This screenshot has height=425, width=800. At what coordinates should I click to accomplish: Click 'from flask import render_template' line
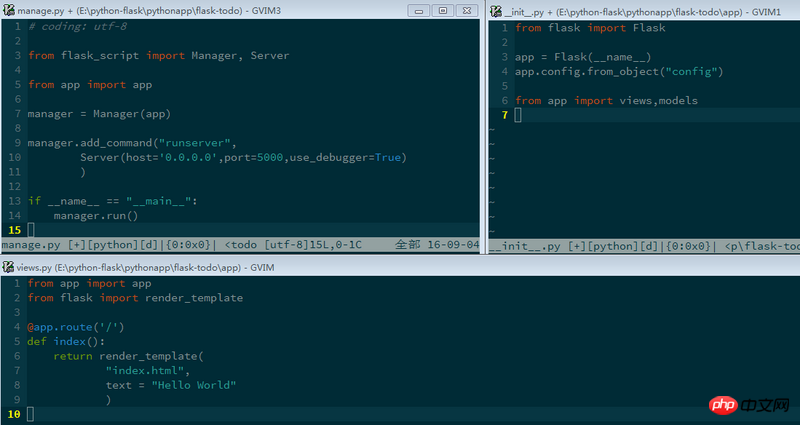coord(135,298)
